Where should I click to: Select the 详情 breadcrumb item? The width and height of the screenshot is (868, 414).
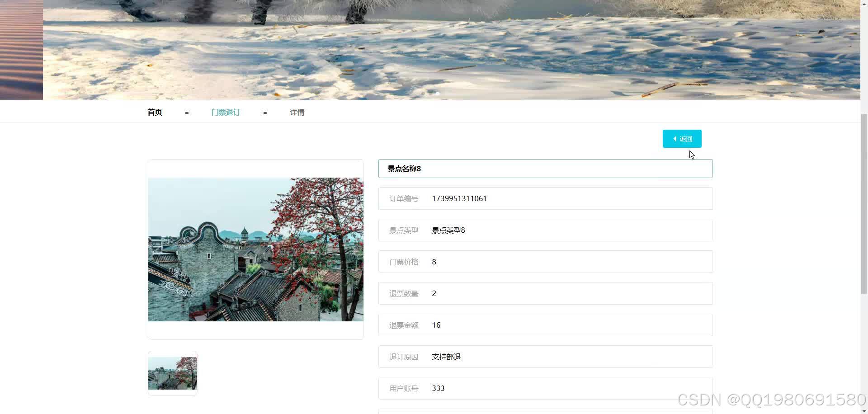[x=297, y=112]
